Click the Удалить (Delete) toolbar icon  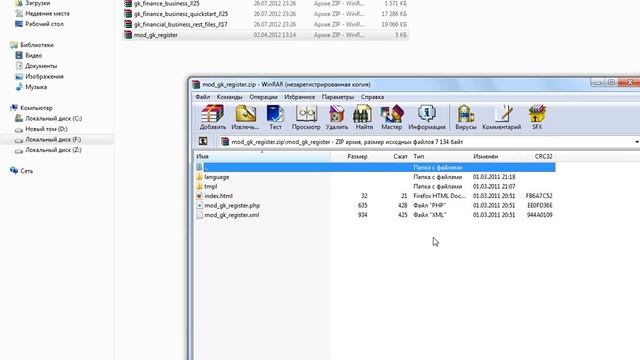pos(337,117)
